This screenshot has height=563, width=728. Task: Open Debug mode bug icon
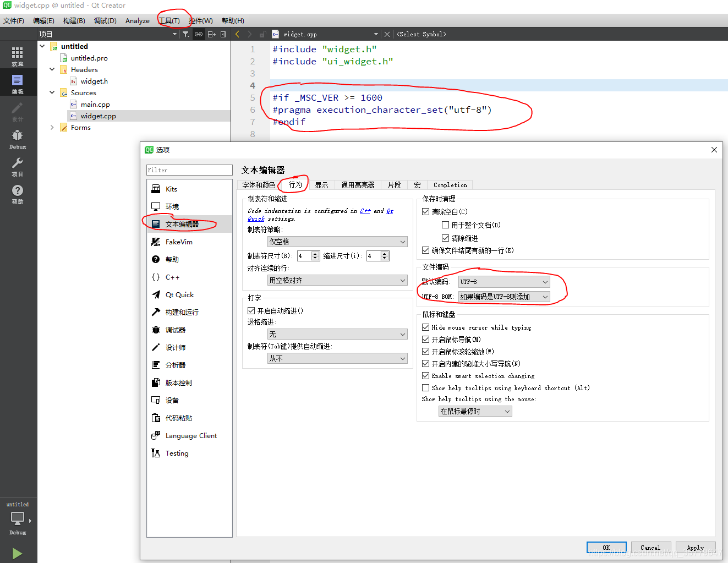pos(18,138)
